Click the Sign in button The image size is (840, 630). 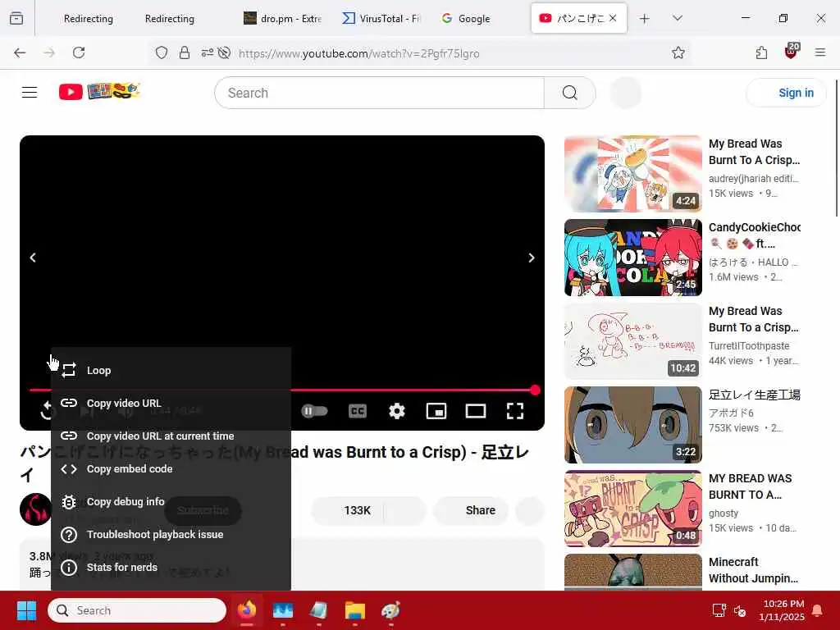pyautogui.click(x=786, y=93)
